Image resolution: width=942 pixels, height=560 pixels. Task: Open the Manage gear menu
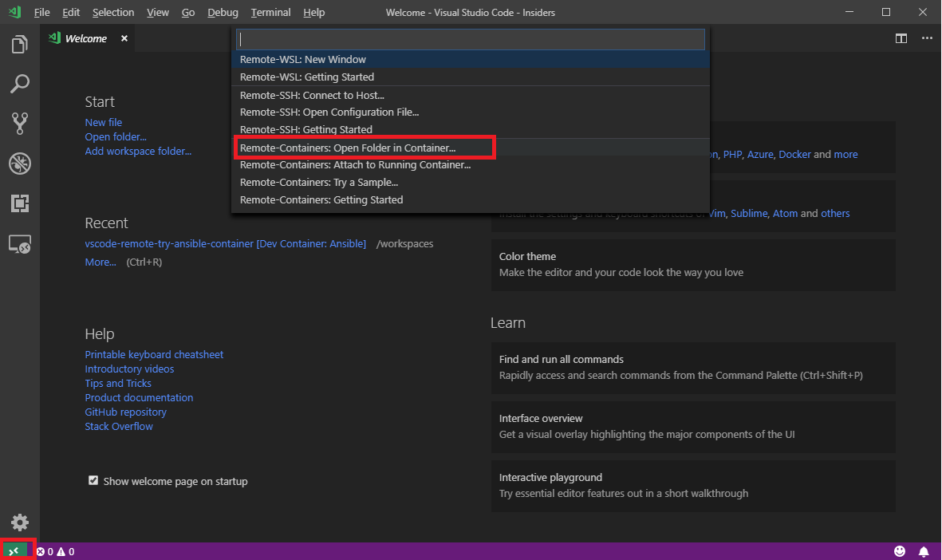[19, 523]
